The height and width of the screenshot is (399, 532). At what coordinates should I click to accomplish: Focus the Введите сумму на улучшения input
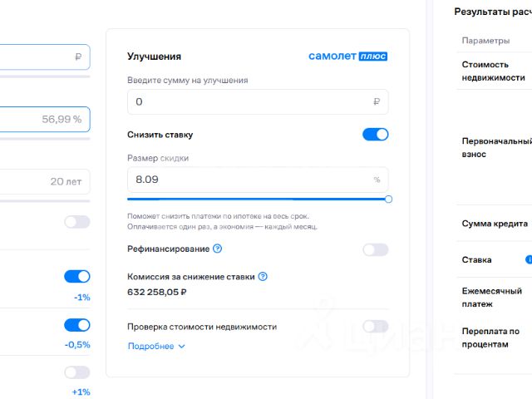tap(249, 101)
